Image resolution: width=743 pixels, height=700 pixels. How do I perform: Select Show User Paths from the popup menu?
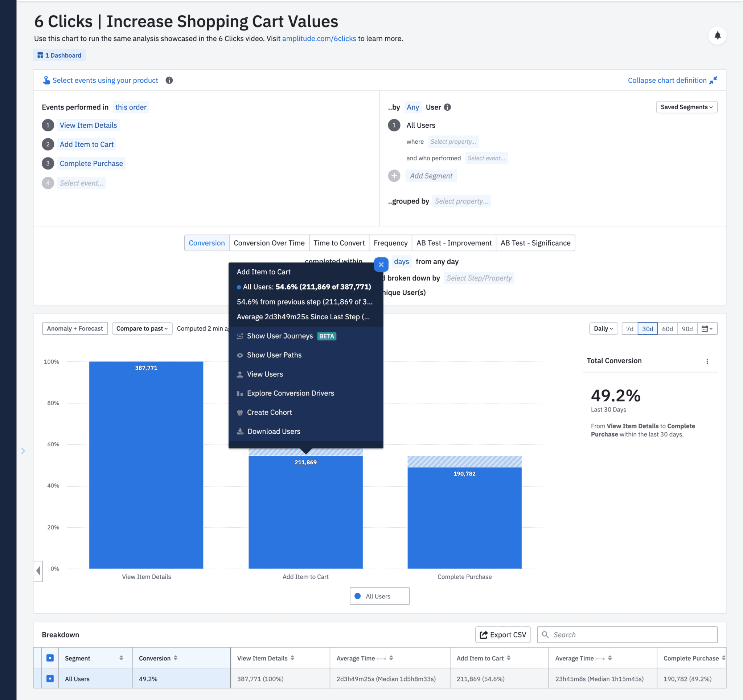pos(274,355)
